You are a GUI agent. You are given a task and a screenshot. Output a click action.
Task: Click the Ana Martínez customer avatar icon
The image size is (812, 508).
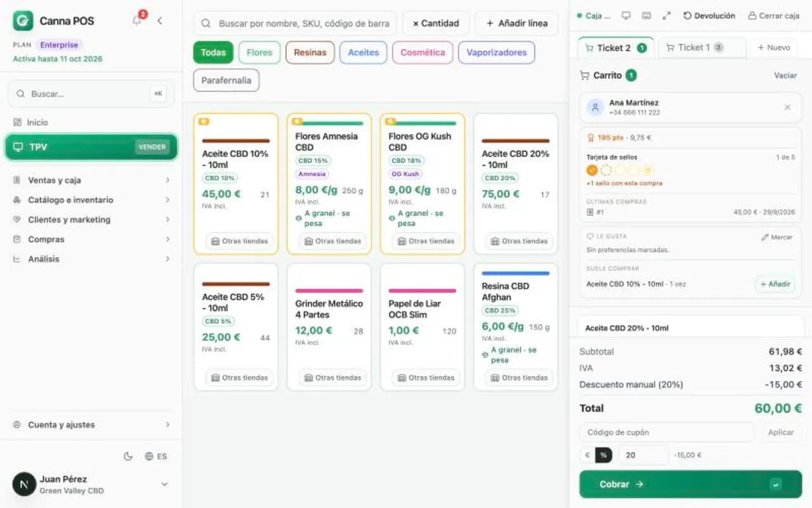595,107
